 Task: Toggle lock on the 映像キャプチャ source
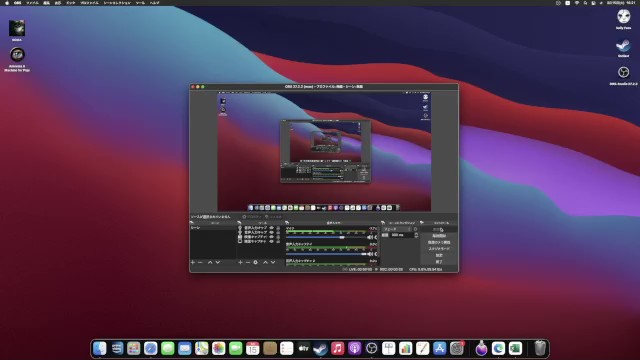click(x=278, y=237)
